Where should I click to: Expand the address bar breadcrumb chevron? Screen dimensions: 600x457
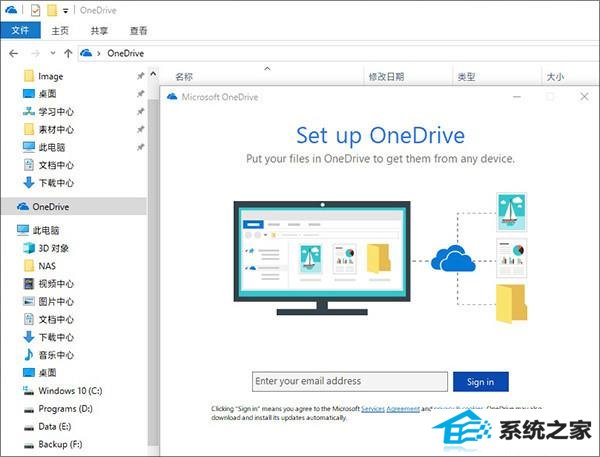point(99,54)
